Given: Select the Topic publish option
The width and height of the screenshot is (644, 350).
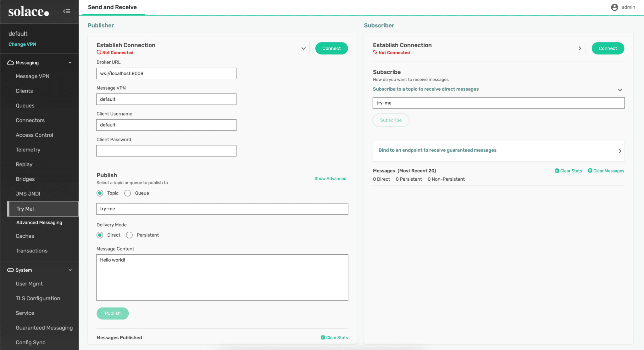Looking at the screenshot, I should point(100,193).
